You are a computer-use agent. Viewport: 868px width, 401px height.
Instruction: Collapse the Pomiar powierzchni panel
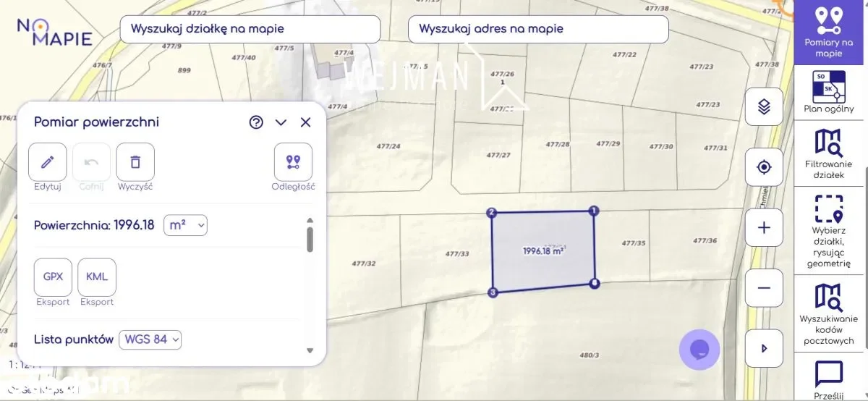281,122
